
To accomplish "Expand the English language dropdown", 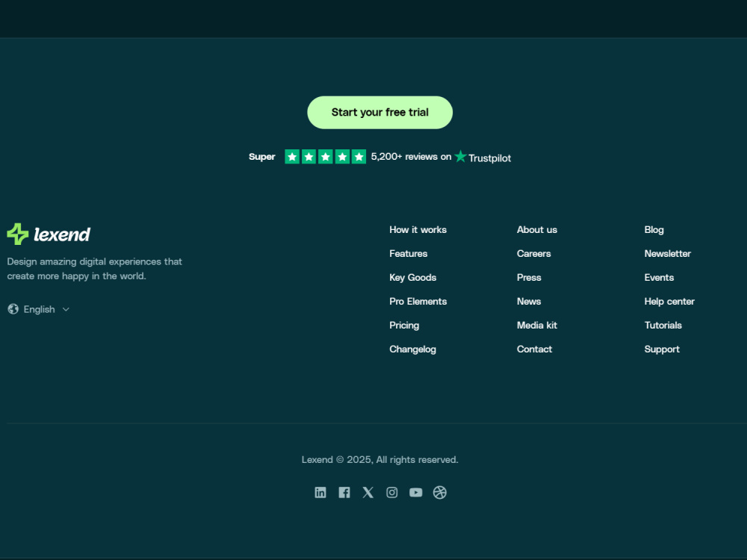I will [x=39, y=309].
